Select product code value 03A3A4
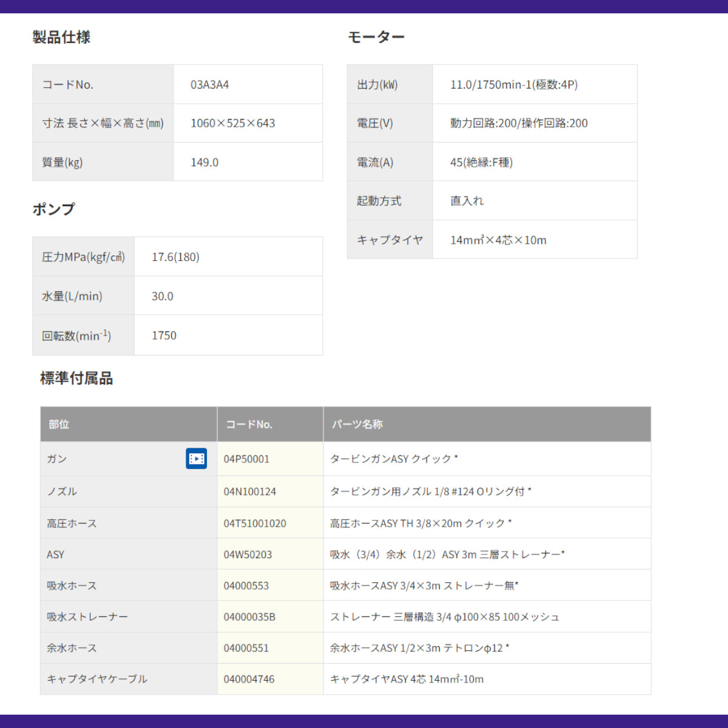728x728 pixels. click(x=210, y=85)
